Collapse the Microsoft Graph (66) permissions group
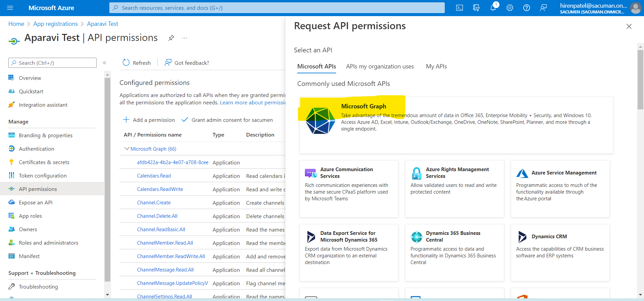Screen dimensions: 644x301 tap(127, 149)
